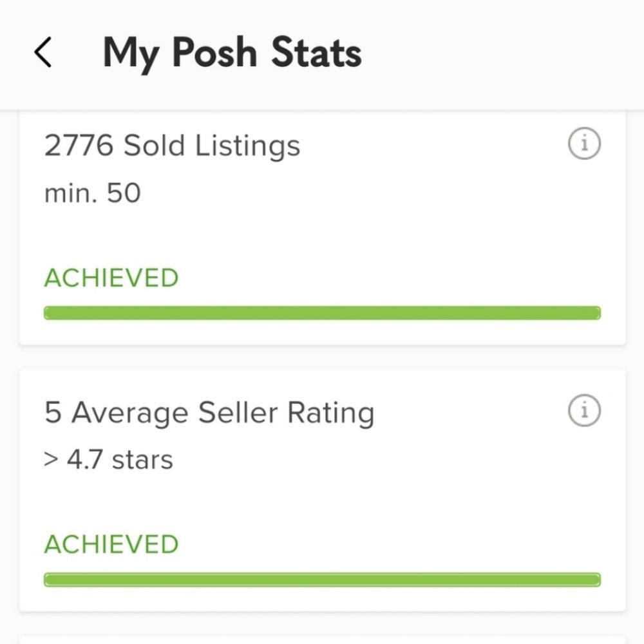Tap the gap between the two stat cards
Viewport: 644px width, 644px height.
point(322,357)
